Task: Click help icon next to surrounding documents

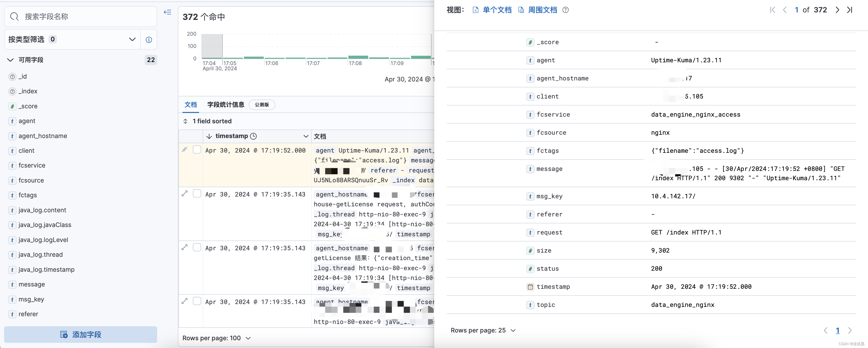Action: [566, 10]
